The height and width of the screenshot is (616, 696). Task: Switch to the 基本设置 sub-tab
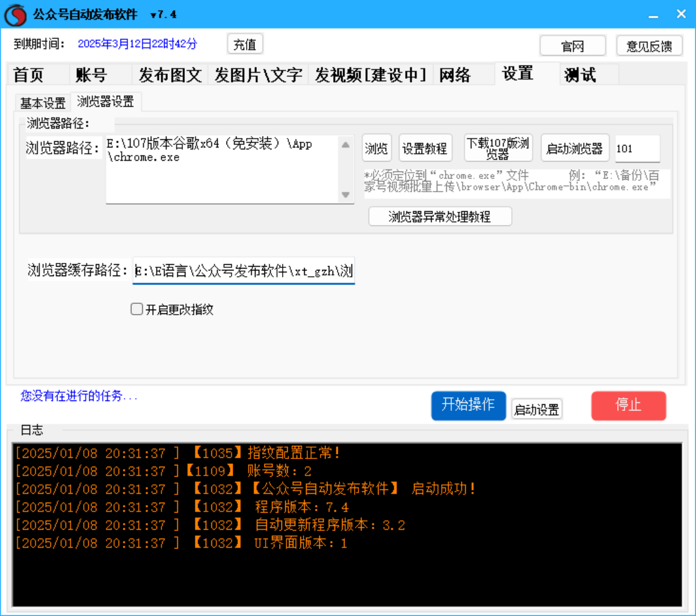click(x=43, y=103)
